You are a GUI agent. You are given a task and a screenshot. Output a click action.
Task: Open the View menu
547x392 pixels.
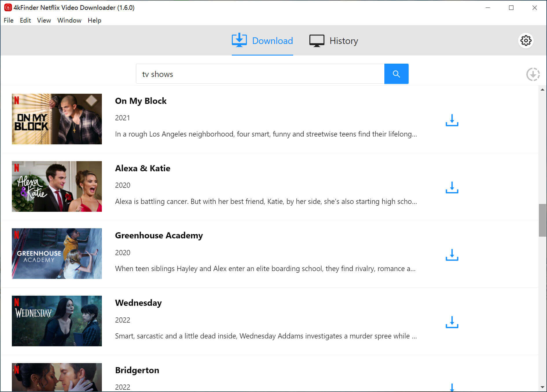click(x=44, y=20)
